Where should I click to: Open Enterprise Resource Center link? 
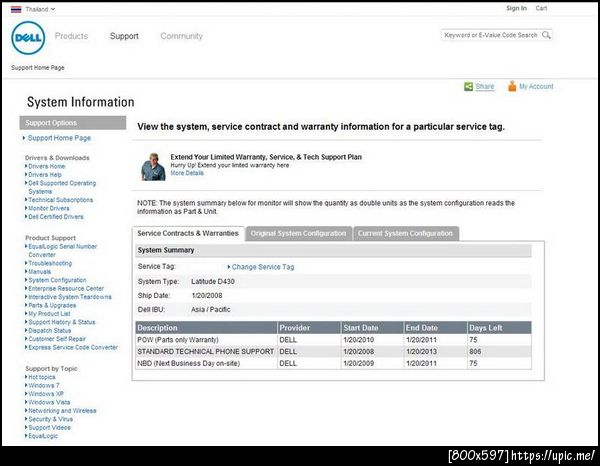(66, 289)
